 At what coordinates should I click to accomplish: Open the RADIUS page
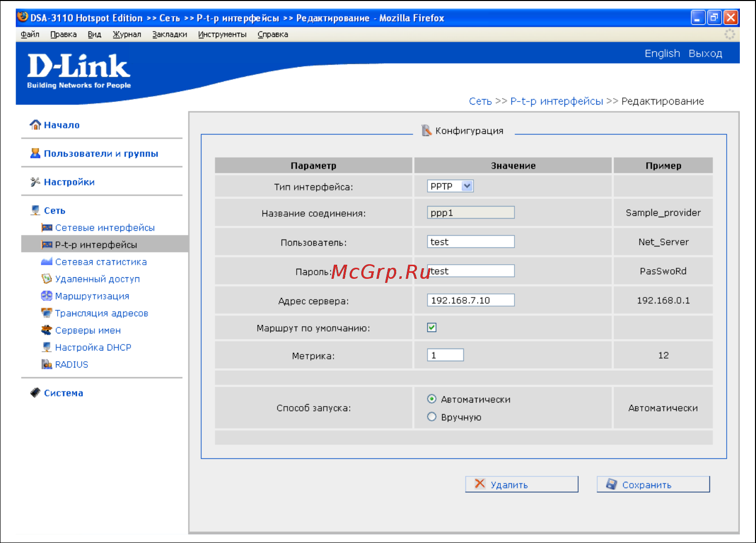pyautogui.click(x=72, y=364)
